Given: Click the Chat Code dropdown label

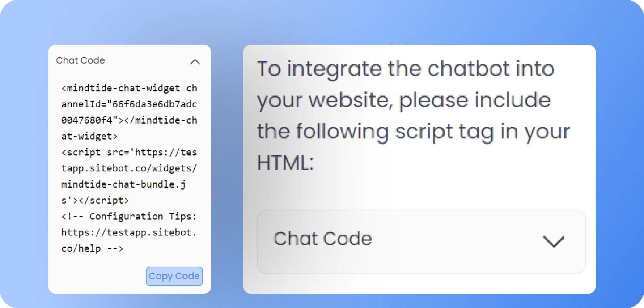Looking at the screenshot, I should click(x=323, y=239).
